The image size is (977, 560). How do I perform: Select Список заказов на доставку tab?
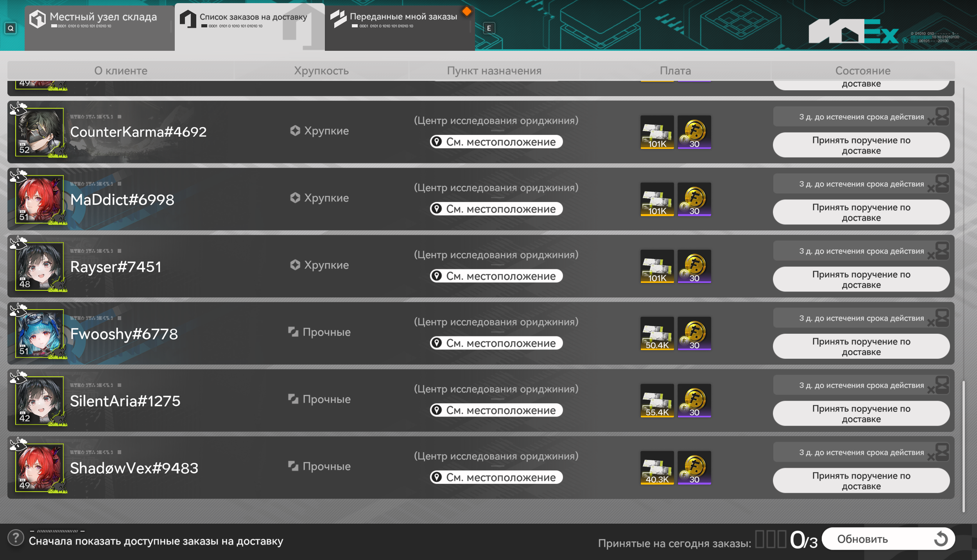[x=249, y=27]
